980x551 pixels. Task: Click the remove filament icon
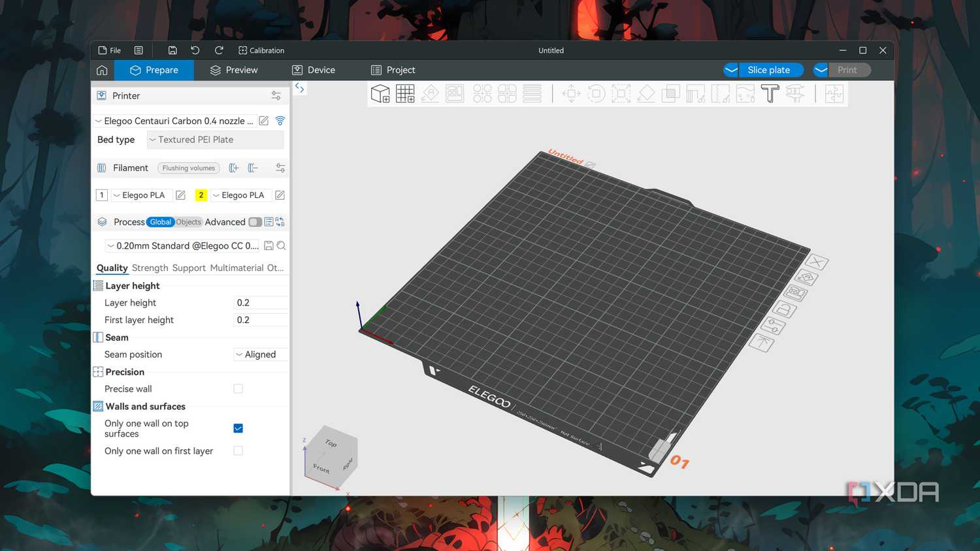(x=253, y=168)
